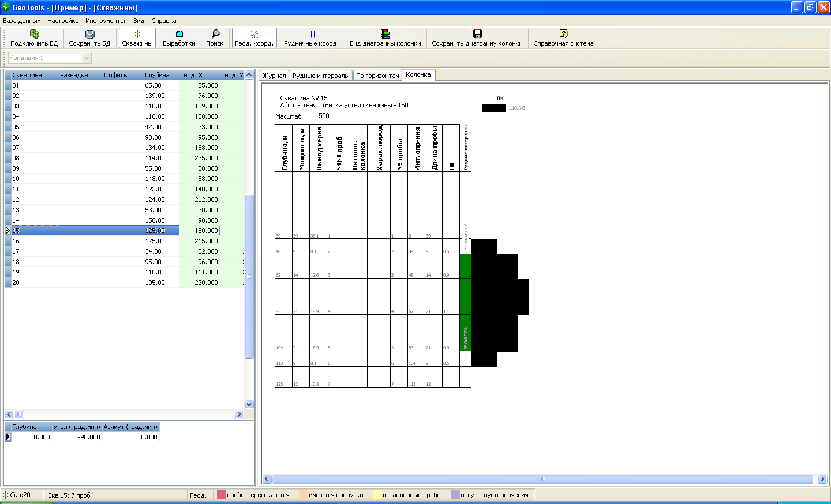This screenshot has height=504, width=831.
Task: Click Скв:20 status bar icon
Action: pos(5,495)
